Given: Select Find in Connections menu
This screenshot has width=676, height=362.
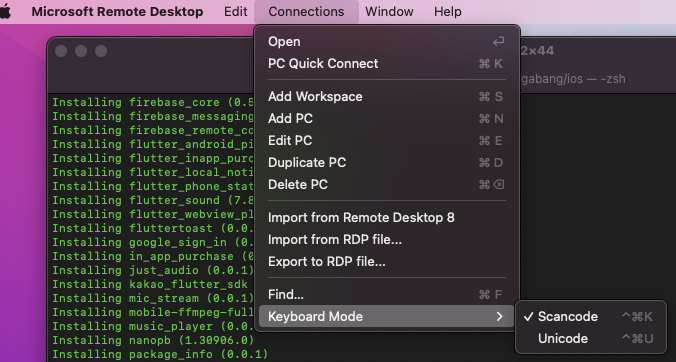Looking at the screenshot, I should 387,295.
